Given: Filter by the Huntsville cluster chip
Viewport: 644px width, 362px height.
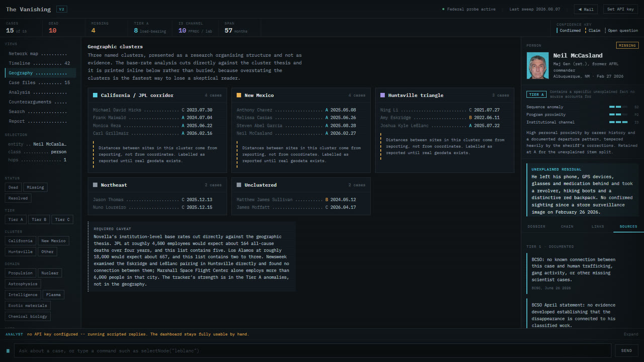Looking at the screenshot, I should pyautogui.click(x=21, y=252).
